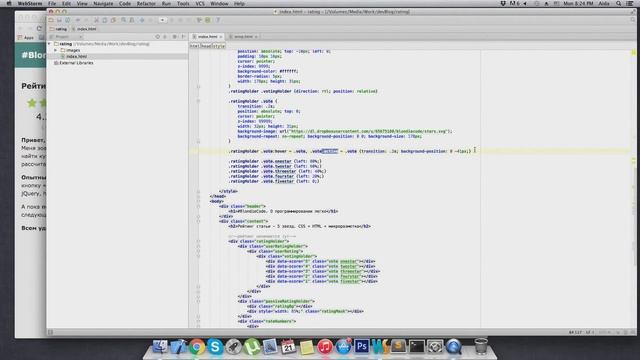Open the Window menu

(219, 3)
